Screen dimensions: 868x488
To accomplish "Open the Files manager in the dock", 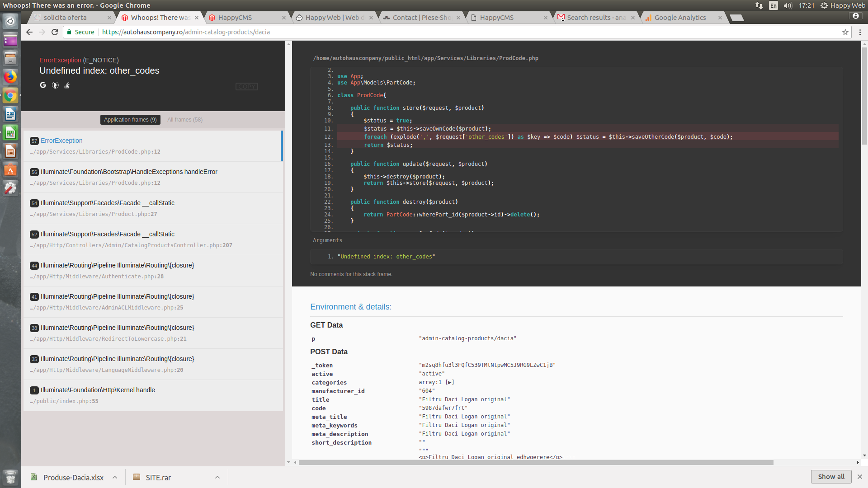I will [10, 58].
